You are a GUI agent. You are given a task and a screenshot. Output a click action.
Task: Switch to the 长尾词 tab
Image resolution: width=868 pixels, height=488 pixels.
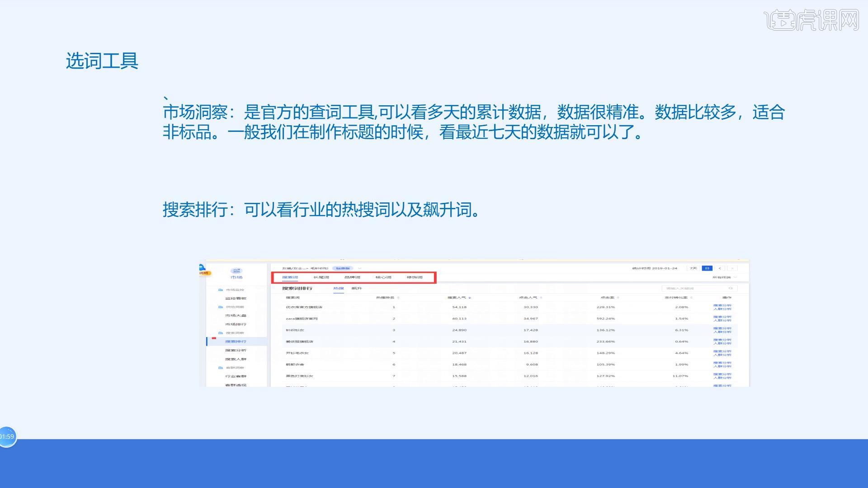(x=321, y=277)
